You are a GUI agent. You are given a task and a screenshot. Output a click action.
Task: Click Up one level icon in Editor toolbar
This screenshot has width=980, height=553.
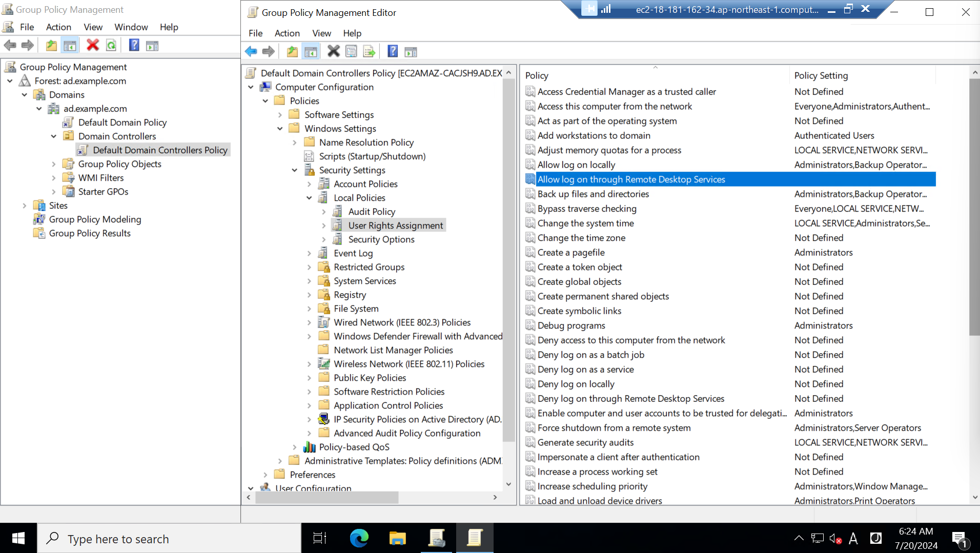click(292, 51)
